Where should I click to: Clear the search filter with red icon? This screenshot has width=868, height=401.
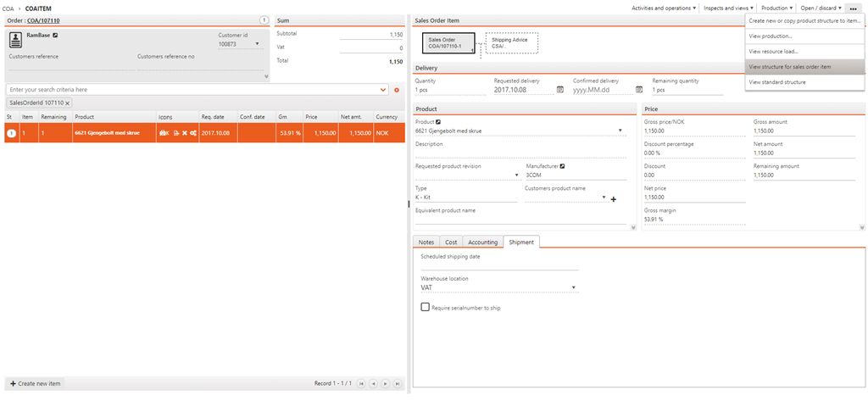(x=397, y=89)
